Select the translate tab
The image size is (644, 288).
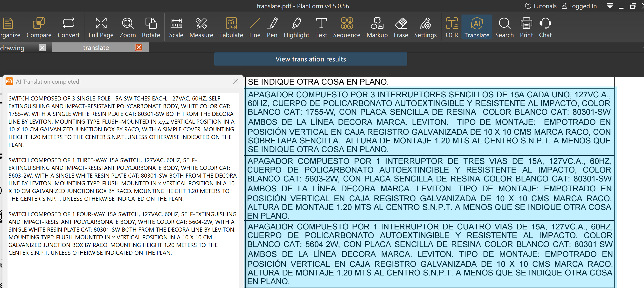[96, 47]
